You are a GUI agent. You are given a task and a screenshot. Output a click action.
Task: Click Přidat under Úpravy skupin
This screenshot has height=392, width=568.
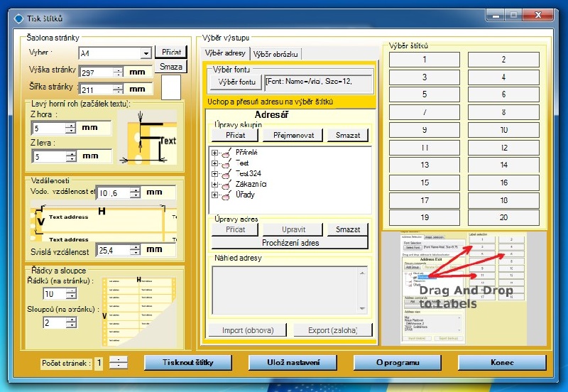235,135
